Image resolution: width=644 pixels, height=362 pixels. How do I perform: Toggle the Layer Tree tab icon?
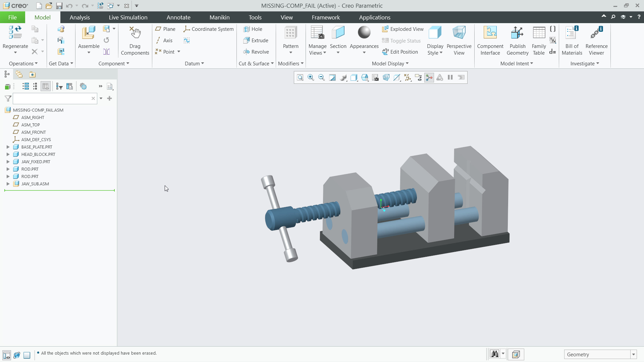(19, 74)
